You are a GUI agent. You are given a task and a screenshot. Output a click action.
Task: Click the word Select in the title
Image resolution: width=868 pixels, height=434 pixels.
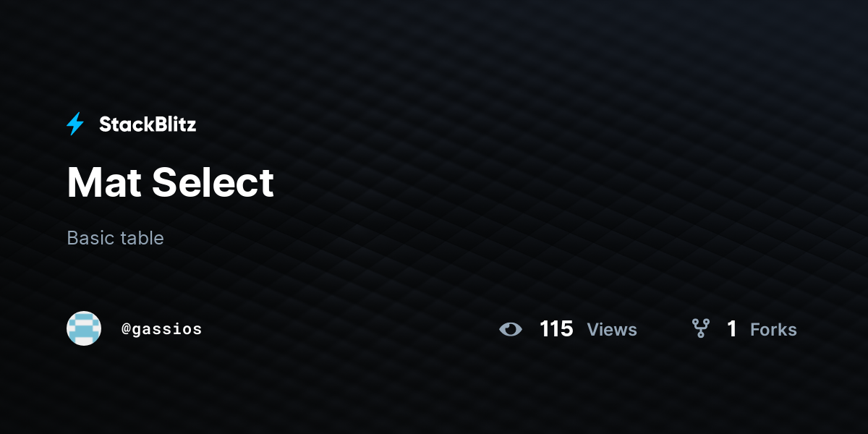[213, 182]
